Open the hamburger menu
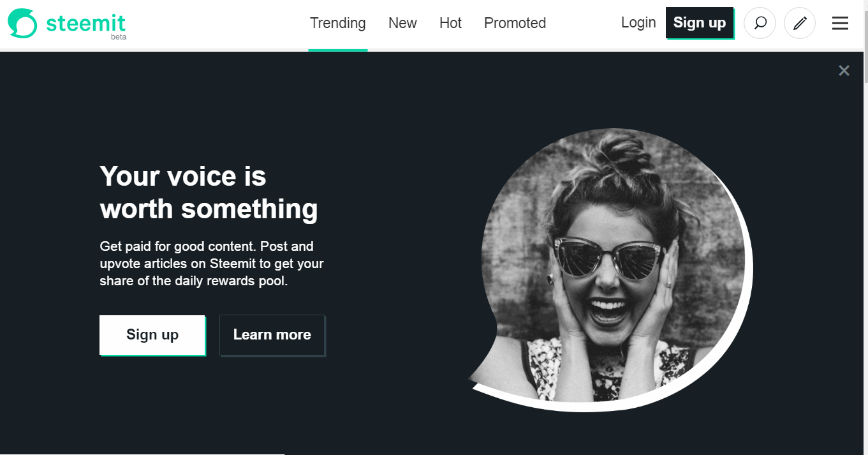Viewport: 868px width, 455px height. point(840,24)
